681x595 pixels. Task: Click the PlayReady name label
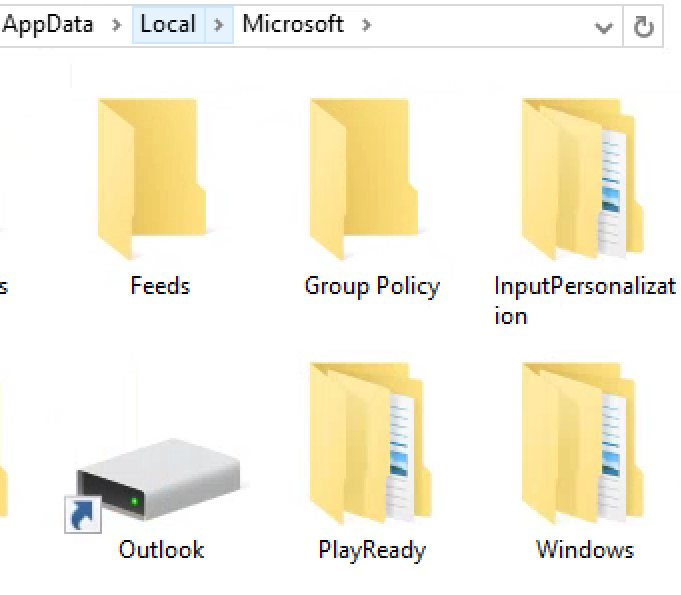click(x=372, y=551)
